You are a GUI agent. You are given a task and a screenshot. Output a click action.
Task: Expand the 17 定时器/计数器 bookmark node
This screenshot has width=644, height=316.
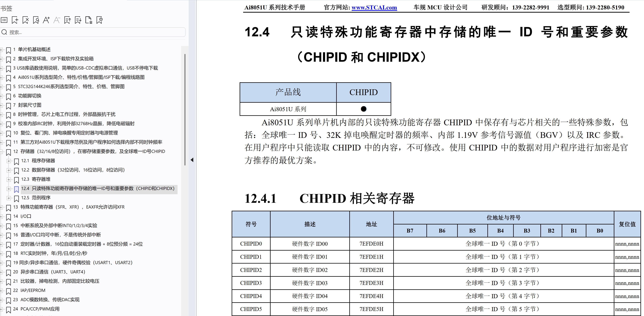click(1, 244)
